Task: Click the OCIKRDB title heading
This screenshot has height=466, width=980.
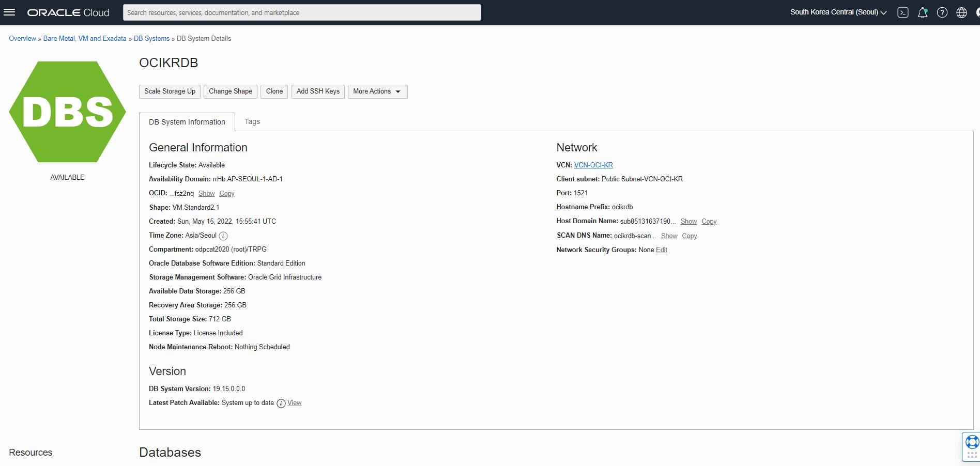Action: [169, 63]
